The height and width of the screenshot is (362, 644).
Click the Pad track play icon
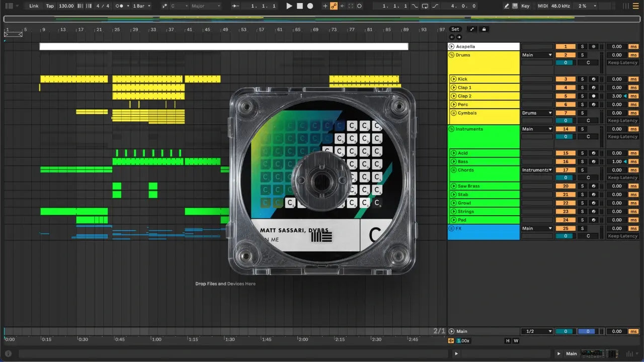pos(453,220)
